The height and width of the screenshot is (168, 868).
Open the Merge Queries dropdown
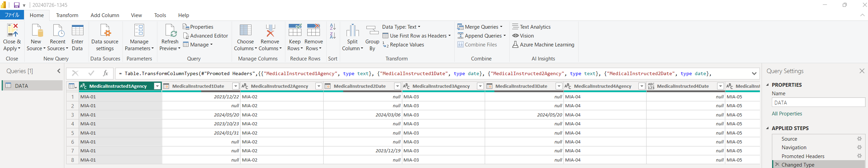[480, 27]
